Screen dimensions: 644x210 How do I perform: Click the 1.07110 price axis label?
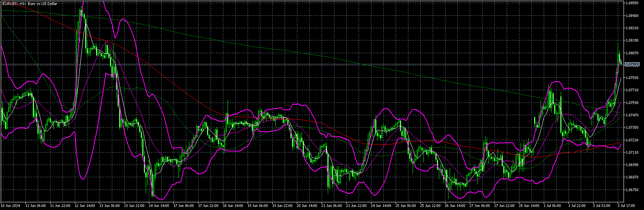click(633, 152)
